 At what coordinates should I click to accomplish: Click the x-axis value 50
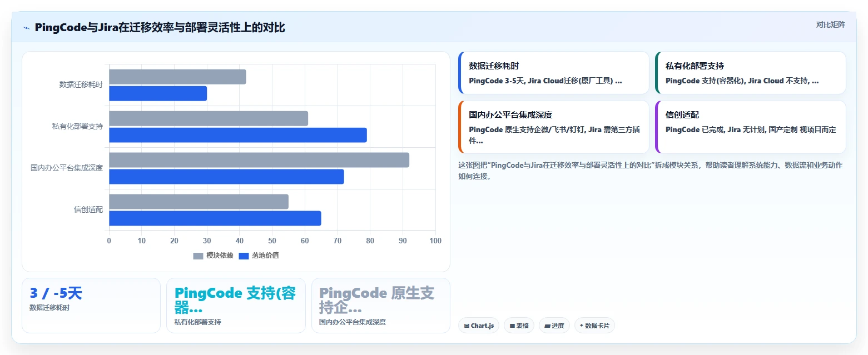(x=272, y=241)
